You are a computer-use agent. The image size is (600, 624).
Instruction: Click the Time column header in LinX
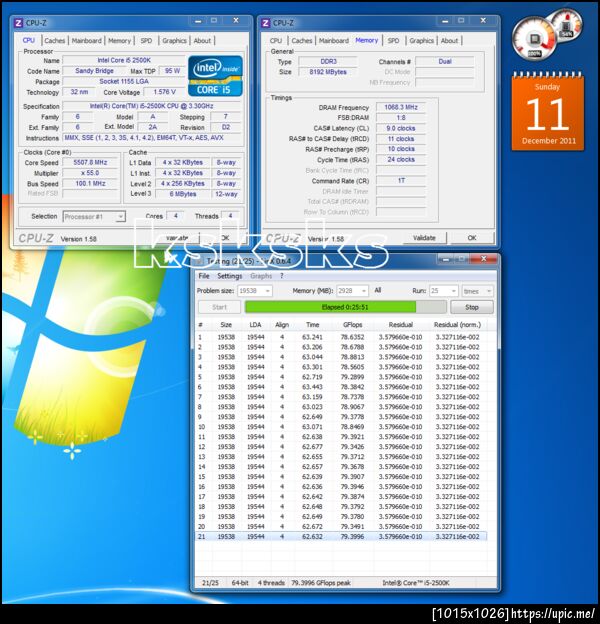(312, 325)
